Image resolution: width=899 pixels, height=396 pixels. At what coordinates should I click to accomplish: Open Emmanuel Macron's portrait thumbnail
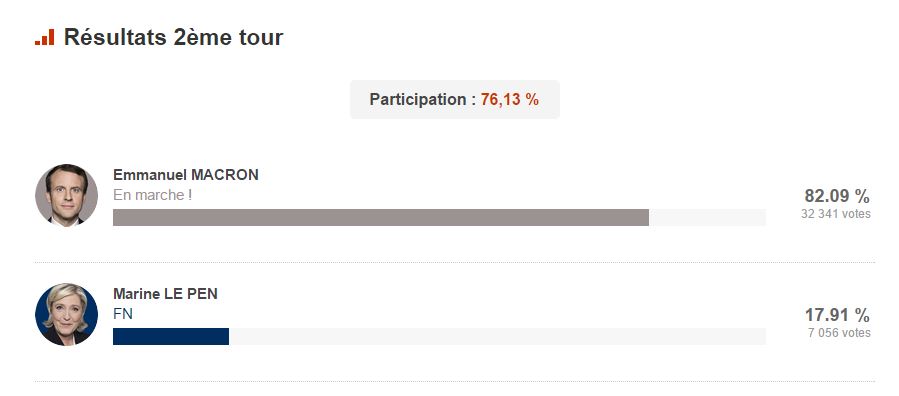(x=67, y=195)
